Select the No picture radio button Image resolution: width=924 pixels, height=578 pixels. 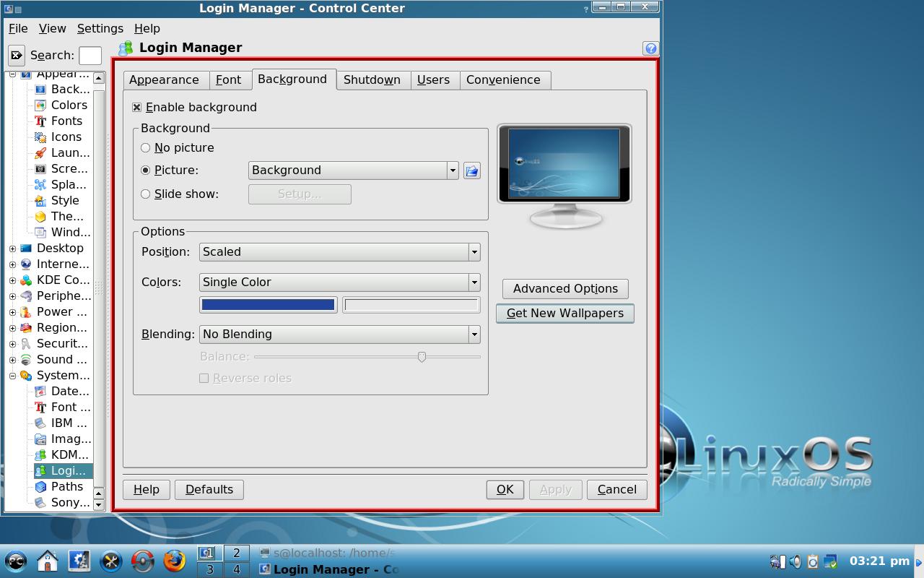pyautogui.click(x=146, y=147)
